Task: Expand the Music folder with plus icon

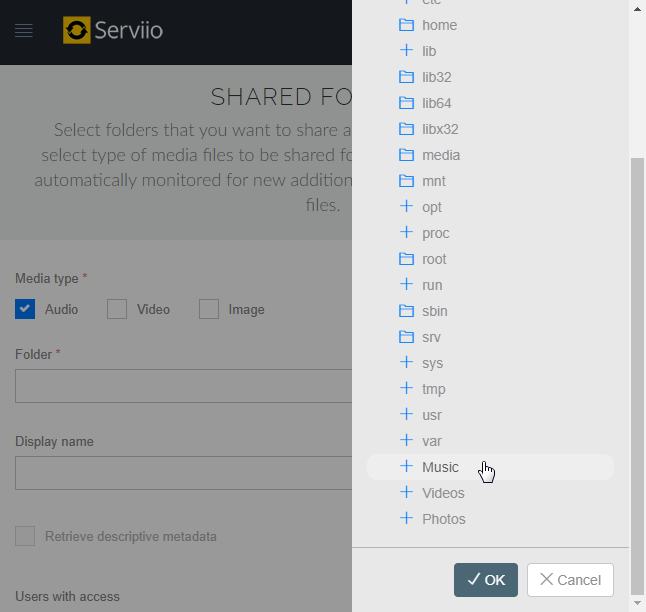Action: (x=407, y=466)
